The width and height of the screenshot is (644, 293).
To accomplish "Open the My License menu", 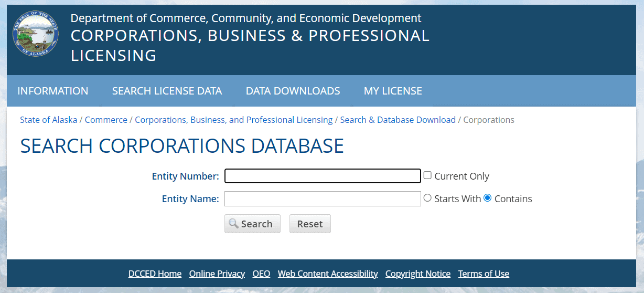I will coord(393,91).
